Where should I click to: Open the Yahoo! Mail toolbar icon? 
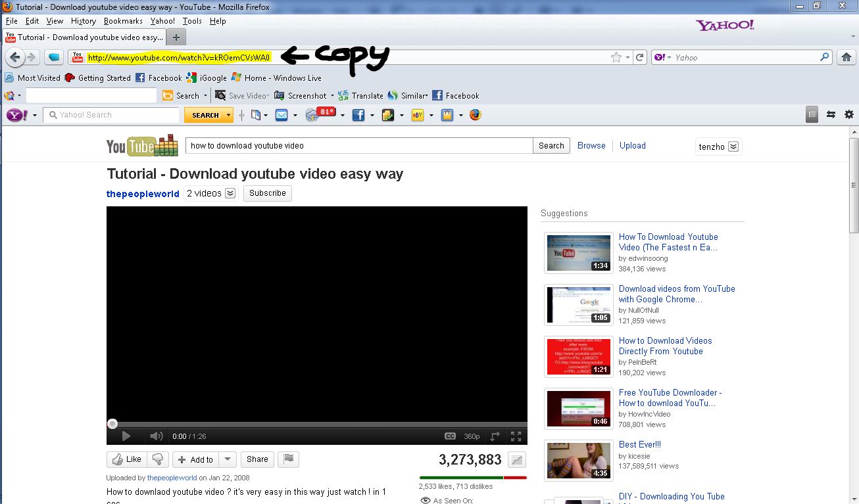tap(282, 115)
